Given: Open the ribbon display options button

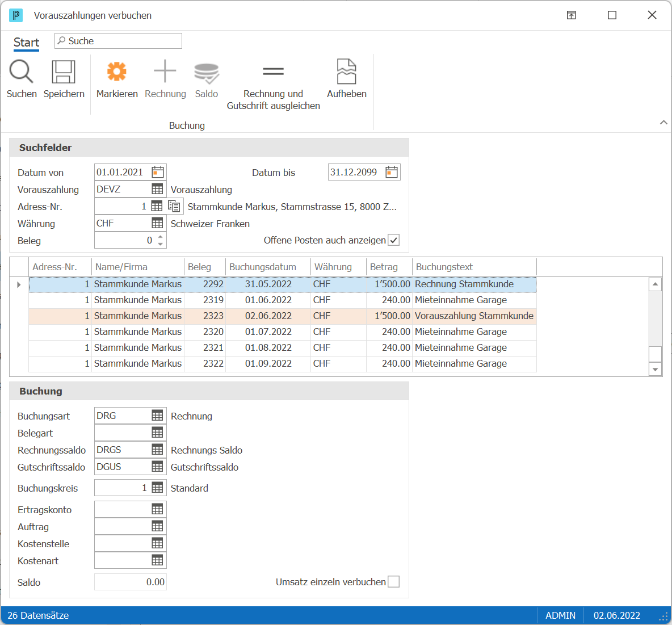Looking at the screenshot, I should click(x=572, y=15).
